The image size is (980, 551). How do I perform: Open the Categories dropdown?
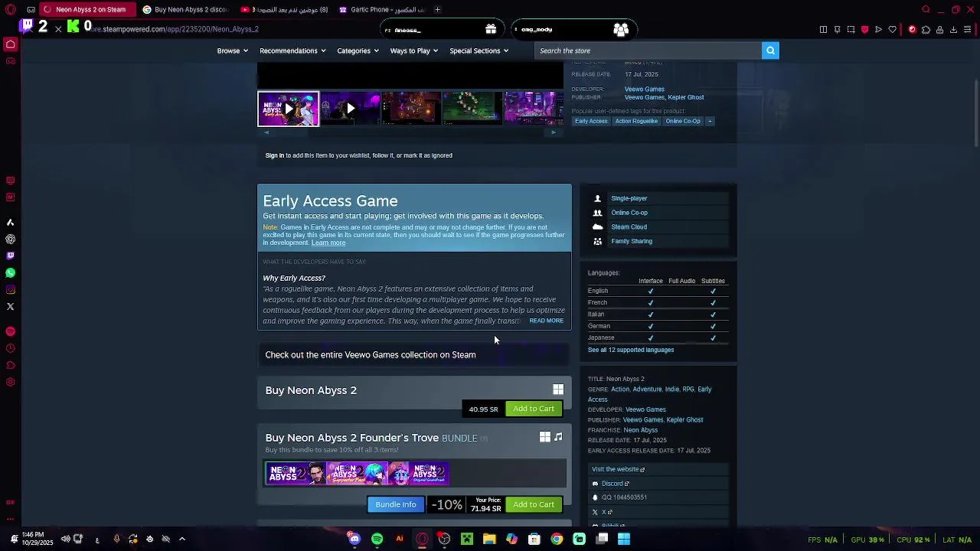click(358, 51)
